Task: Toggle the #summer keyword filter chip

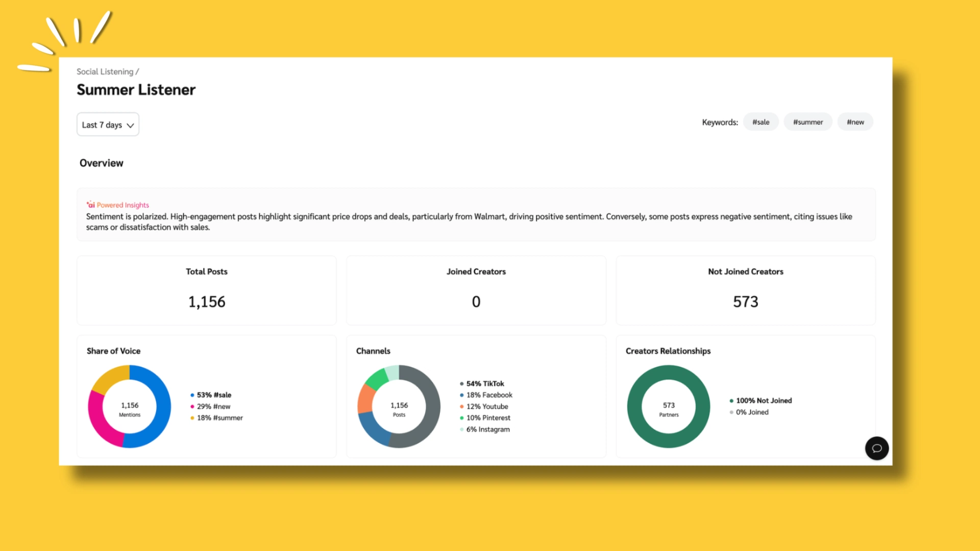Action: coord(807,121)
